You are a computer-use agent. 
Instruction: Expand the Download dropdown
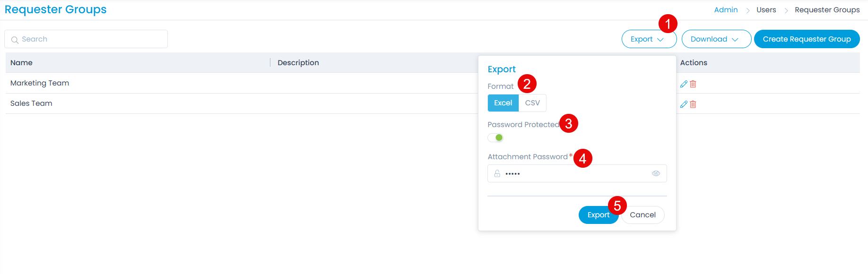716,39
